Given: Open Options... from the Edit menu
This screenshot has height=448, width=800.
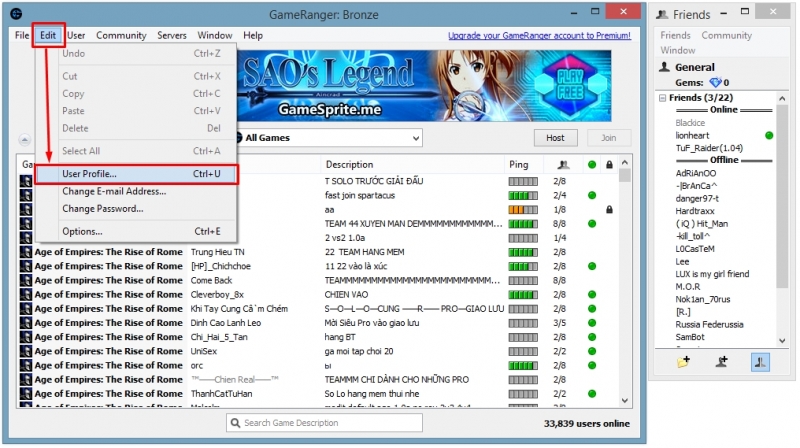Looking at the screenshot, I should [136, 231].
